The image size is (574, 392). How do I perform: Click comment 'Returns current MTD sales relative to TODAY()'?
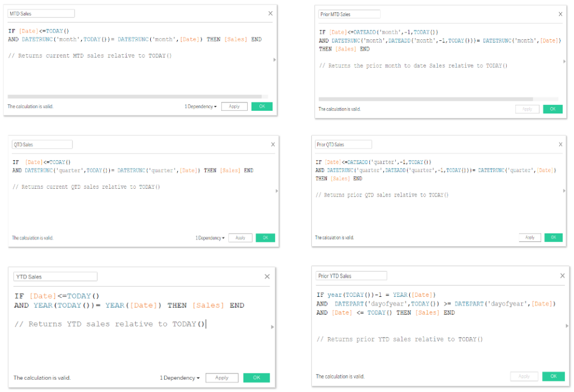90,55
